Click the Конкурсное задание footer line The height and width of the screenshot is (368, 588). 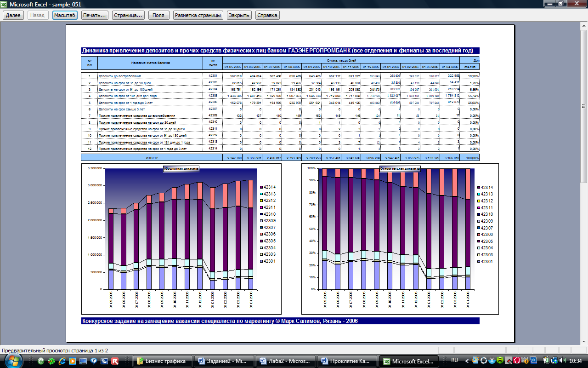coord(280,321)
